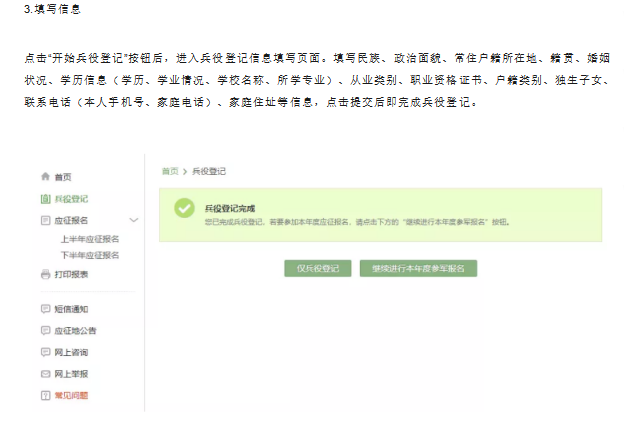The image size is (624, 435).
Task: Click the 短信通知 message icon
Action: pyautogui.click(x=45, y=309)
